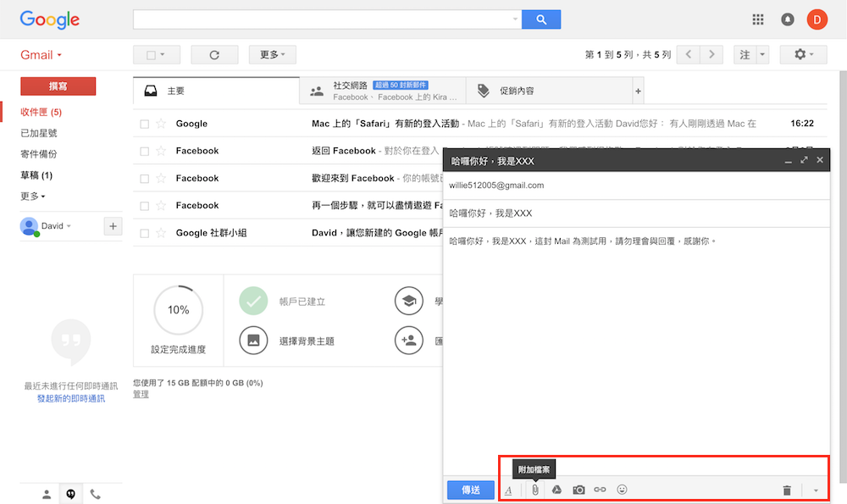Expand the 更多 dropdown in toolbar

[x=272, y=55]
